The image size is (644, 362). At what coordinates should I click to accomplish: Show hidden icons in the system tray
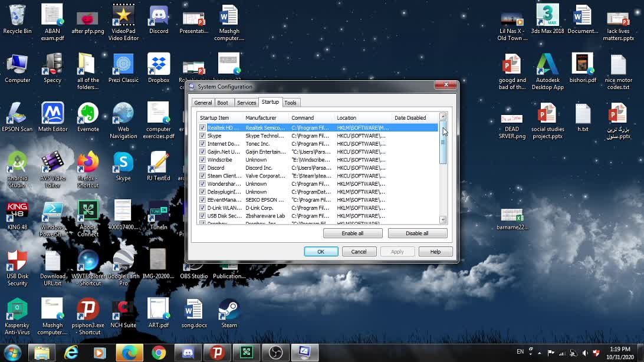(x=539, y=352)
